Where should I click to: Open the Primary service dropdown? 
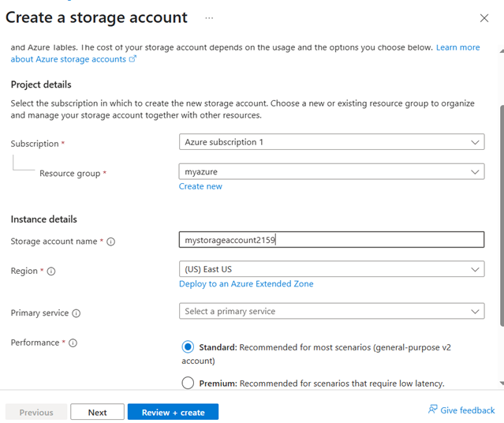click(331, 311)
